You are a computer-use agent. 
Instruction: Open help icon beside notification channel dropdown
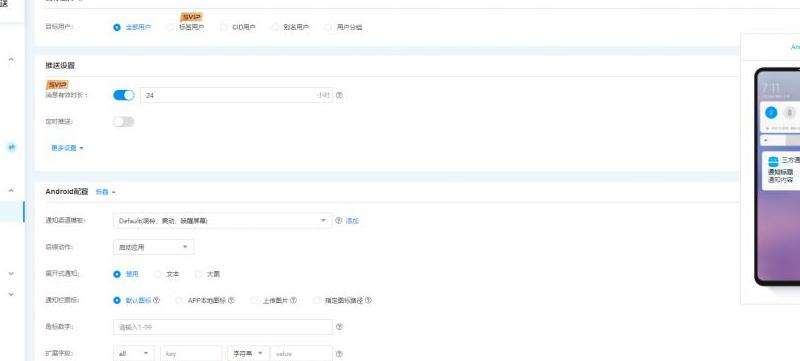pyautogui.click(x=338, y=221)
